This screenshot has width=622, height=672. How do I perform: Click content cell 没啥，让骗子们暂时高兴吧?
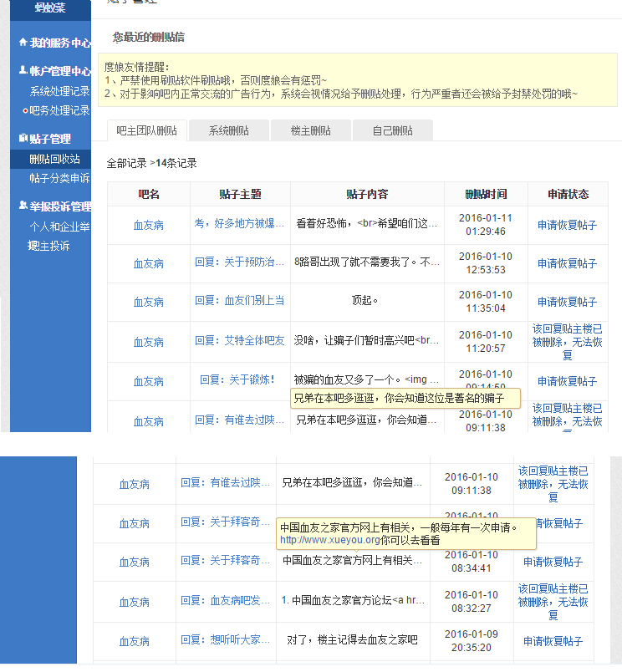click(x=366, y=340)
